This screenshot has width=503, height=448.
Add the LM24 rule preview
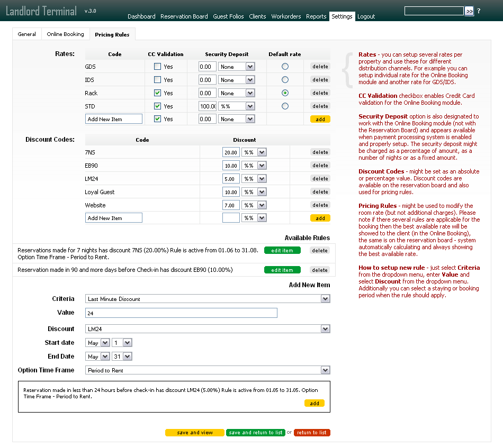pos(315,403)
